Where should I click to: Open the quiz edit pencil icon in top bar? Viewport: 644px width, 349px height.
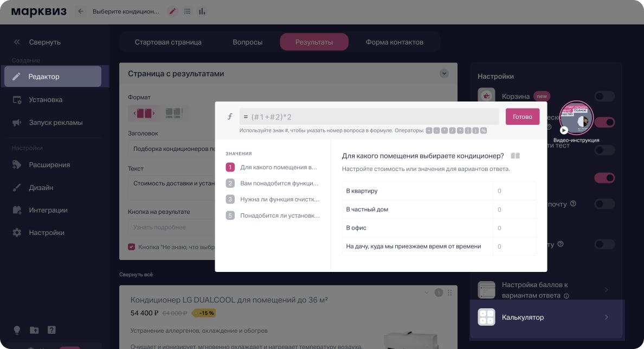172,11
